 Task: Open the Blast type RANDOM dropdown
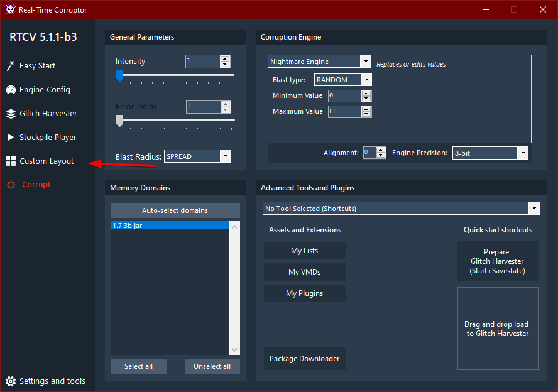[366, 80]
